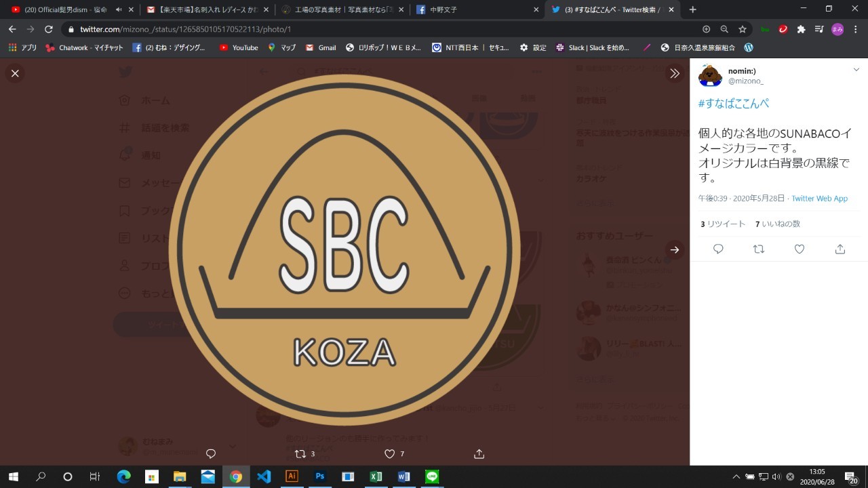
Task: Share icon in right tweet panel
Action: pos(840,249)
